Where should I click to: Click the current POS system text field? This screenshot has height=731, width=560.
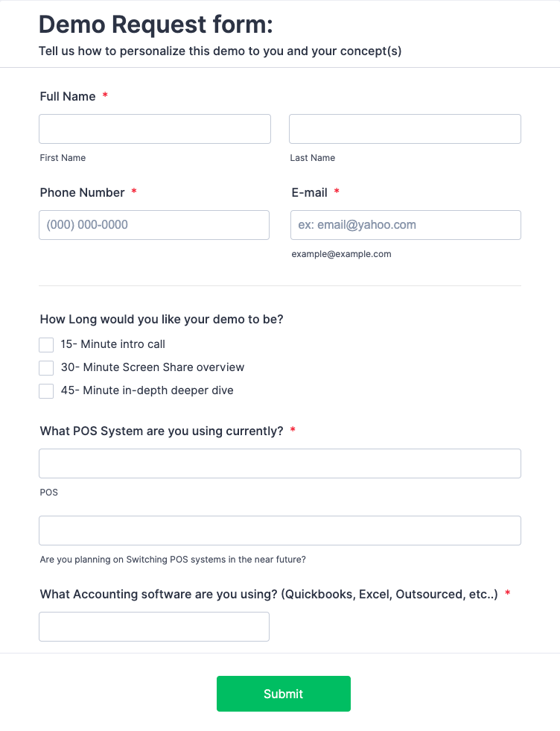pos(279,463)
